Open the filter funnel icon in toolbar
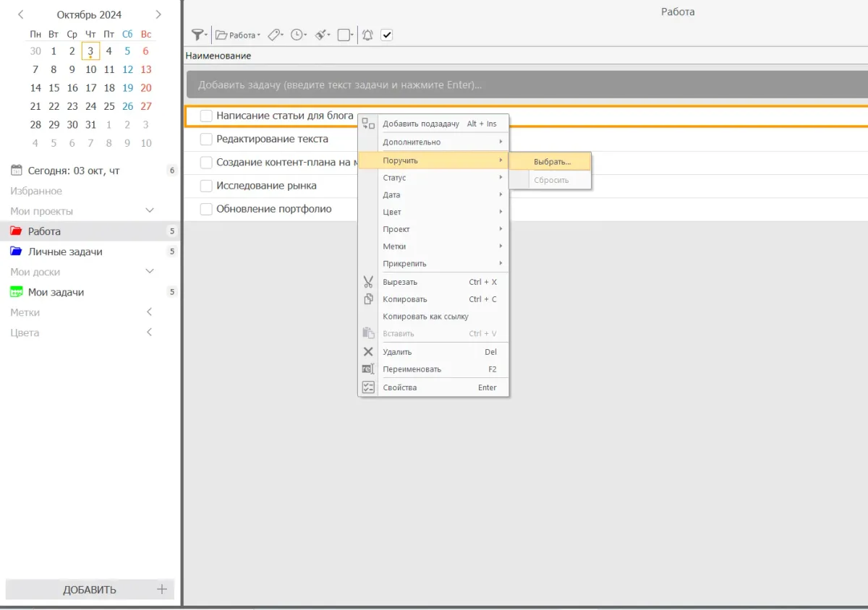868x610 pixels. point(197,35)
